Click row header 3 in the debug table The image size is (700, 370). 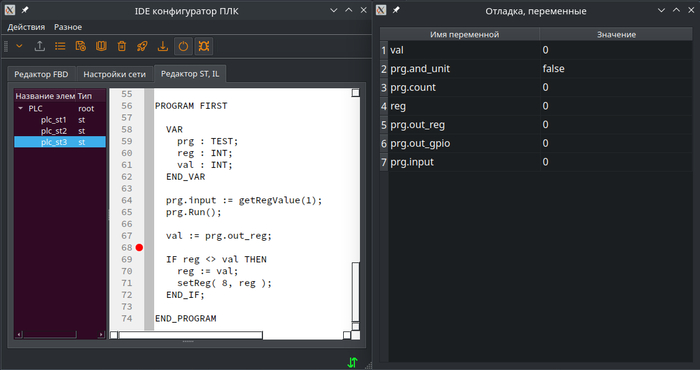tap(384, 87)
